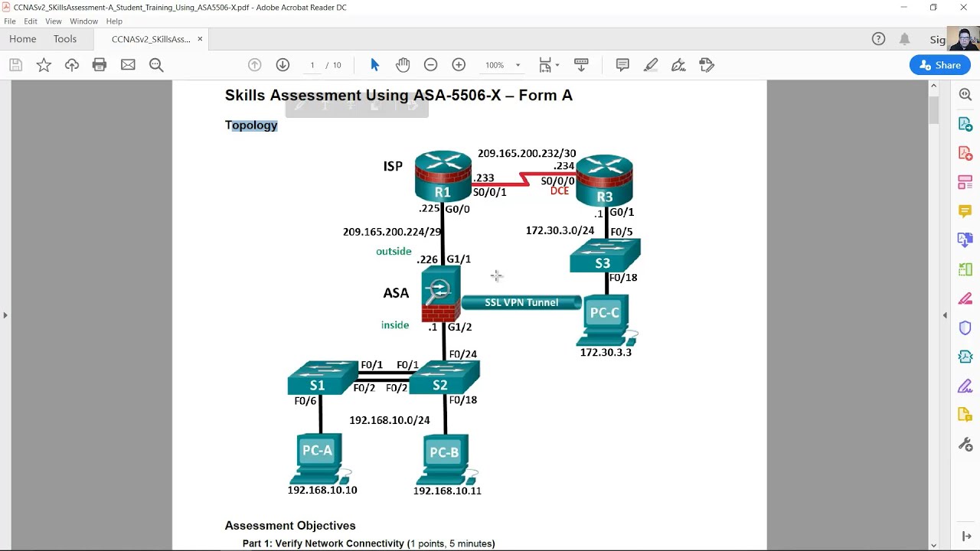Go to previous page arrow
The width and height of the screenshot is (980, 551).
(x=255, y=65)
